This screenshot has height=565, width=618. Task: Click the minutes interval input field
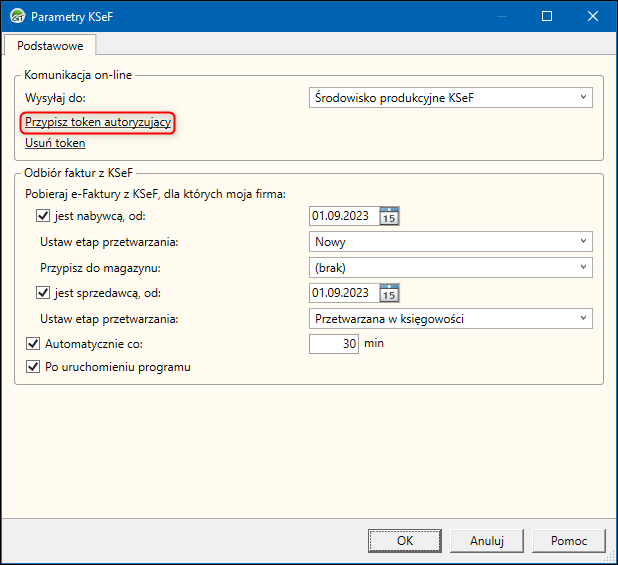[335, 344]
